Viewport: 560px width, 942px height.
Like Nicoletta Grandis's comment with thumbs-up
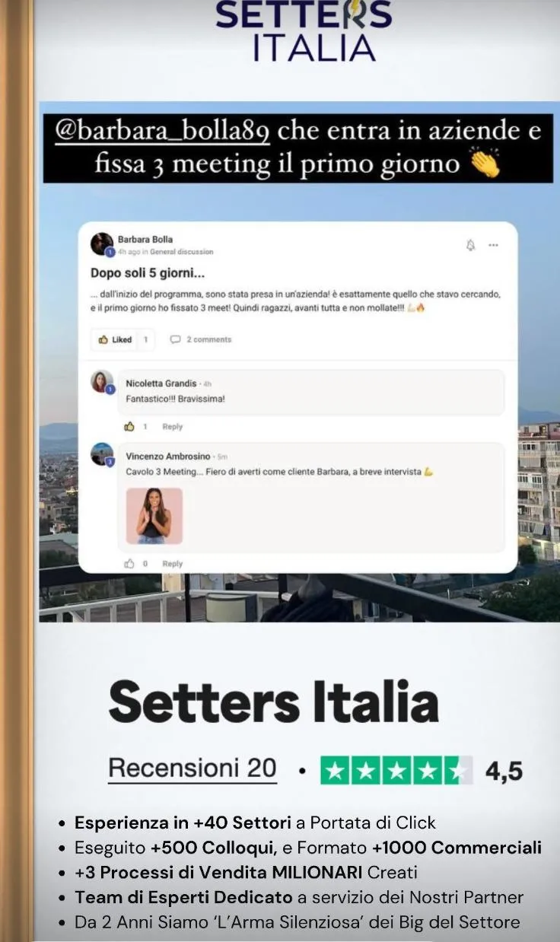129,426
